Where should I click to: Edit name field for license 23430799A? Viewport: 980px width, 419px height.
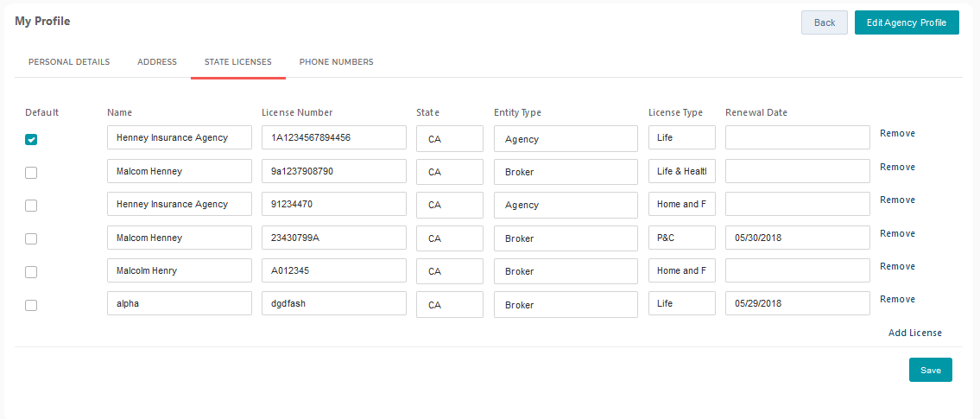tap(180, 238)
